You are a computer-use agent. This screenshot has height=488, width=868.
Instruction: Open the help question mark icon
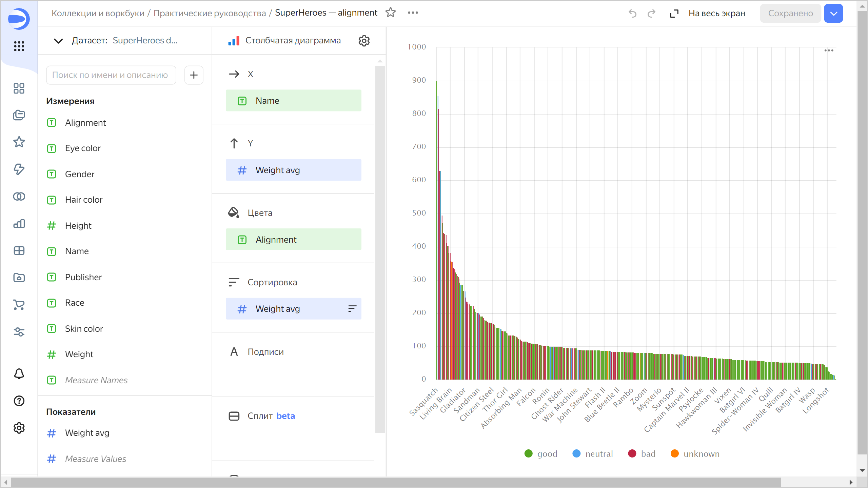coord(19,401)
